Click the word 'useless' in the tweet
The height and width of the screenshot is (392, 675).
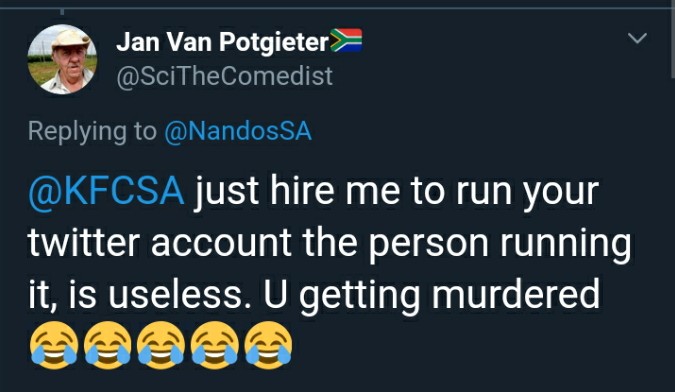pos(175,294)
